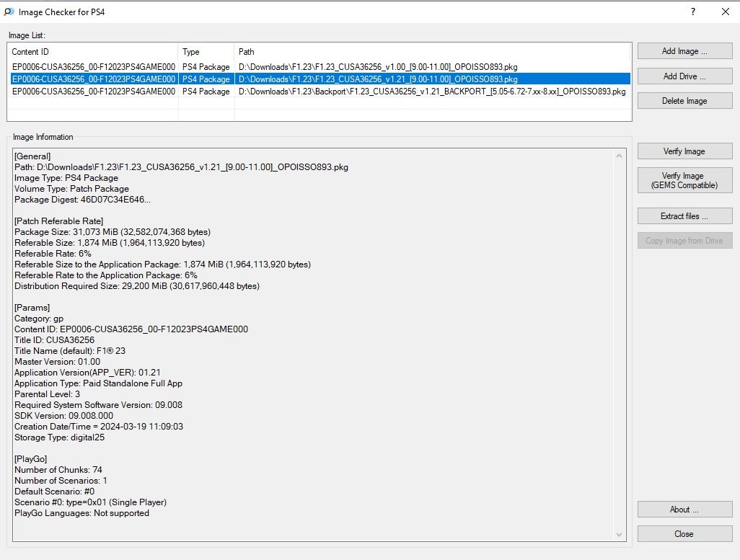Click Referable Size to the Application Package line
This screenshot has width=740, height=560.
coord(162,265)
